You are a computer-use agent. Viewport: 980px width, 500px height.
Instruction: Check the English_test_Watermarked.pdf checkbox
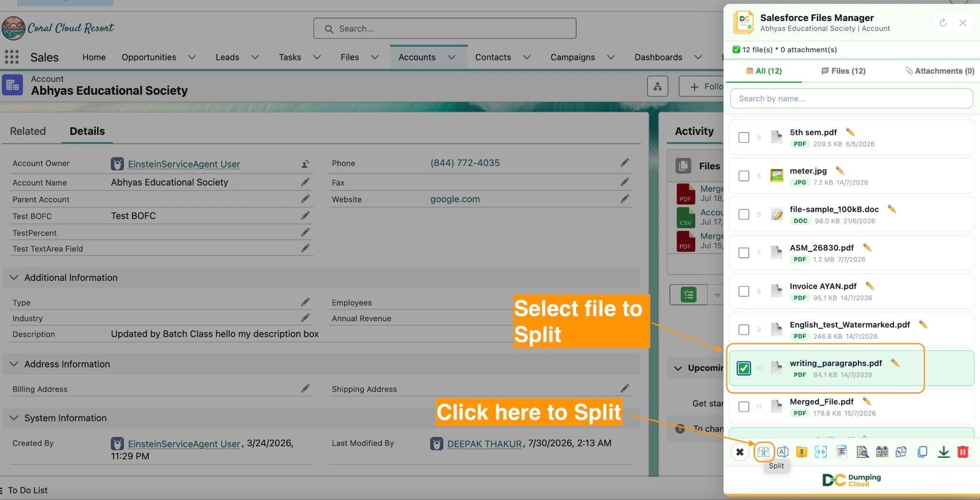pyautogui.click(x=744, y=330)
